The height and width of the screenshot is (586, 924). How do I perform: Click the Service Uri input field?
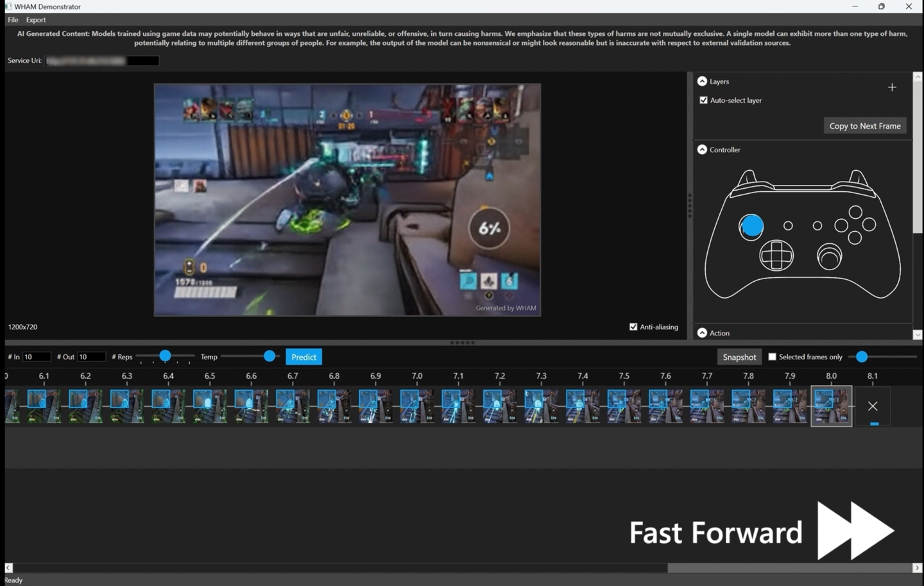(x=103, y=61)
